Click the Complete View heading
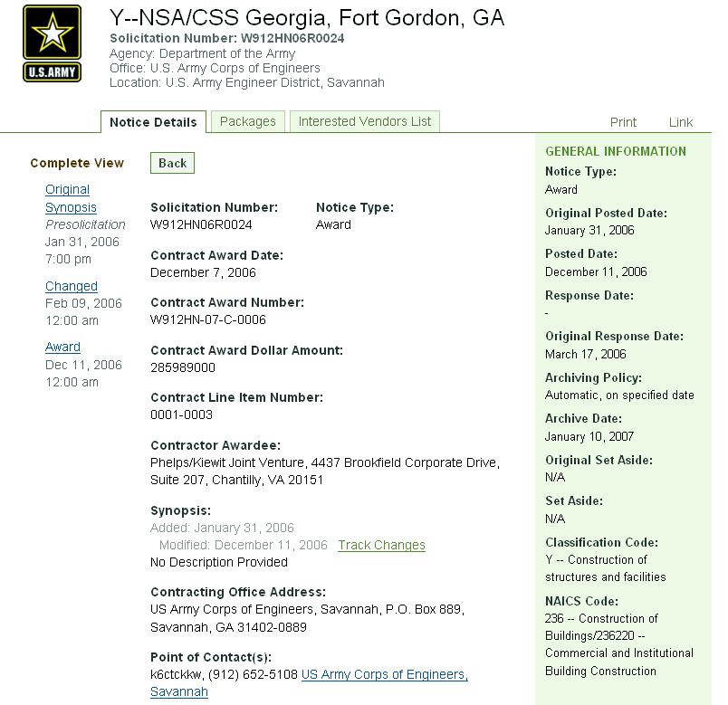This screenshot has height=705, width=728. click(77, 163)
